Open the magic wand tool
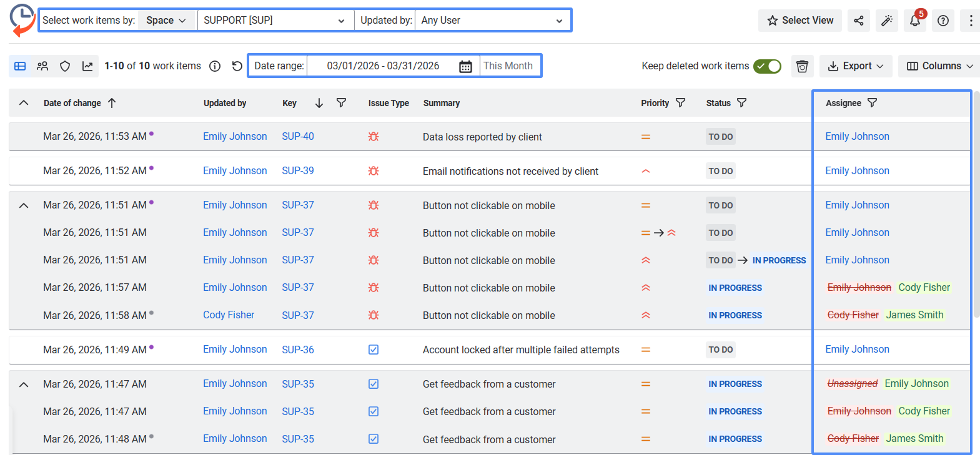Screen dimensions: 980x455 click(887, 21)
